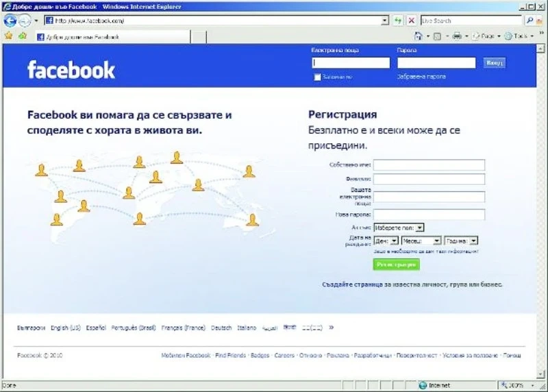Open the Favorites Center star icon
548x392 pixels.
9,36
